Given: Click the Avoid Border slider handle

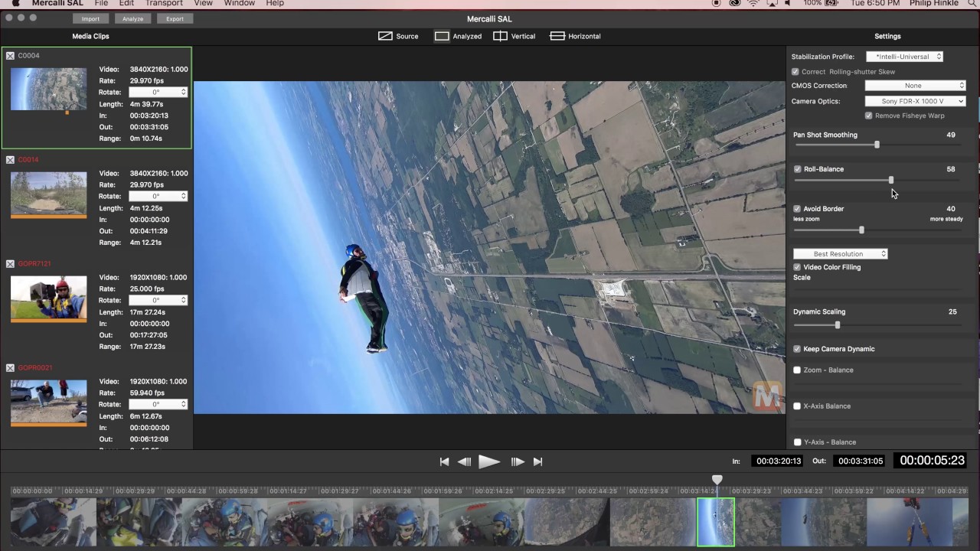Looking at the screenshot, I should (x=861, y=230).
